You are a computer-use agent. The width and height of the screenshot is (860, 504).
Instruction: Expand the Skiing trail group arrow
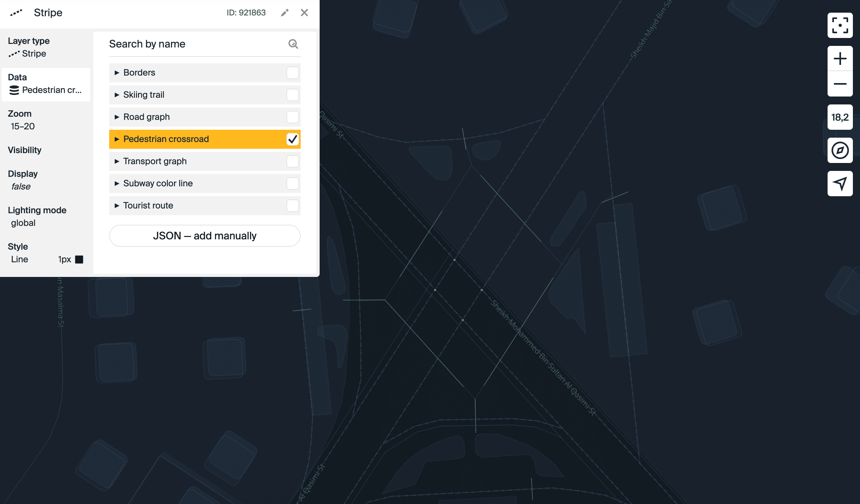(117, 95)
